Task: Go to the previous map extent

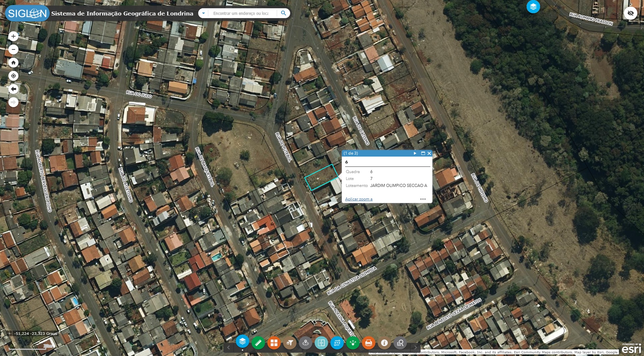Action: click(x=13, y=89)
